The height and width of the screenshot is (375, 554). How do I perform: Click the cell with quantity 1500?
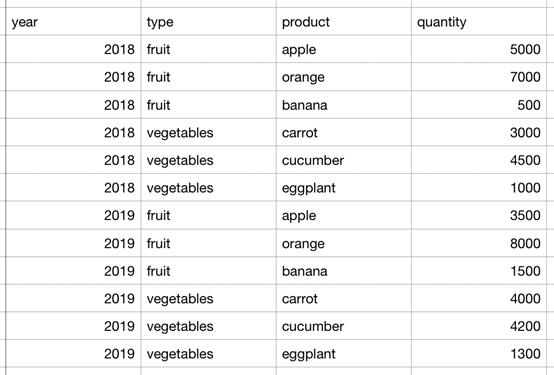click(x=479, y=271)
